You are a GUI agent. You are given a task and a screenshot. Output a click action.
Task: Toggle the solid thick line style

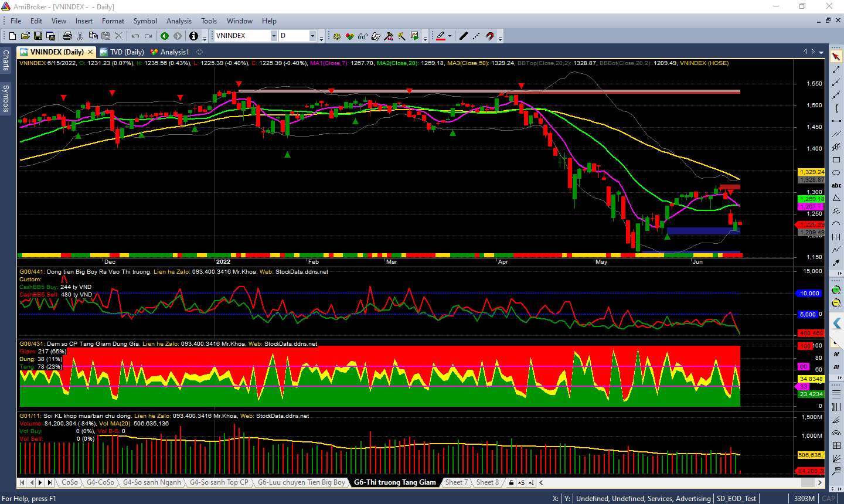pos(464,36)
